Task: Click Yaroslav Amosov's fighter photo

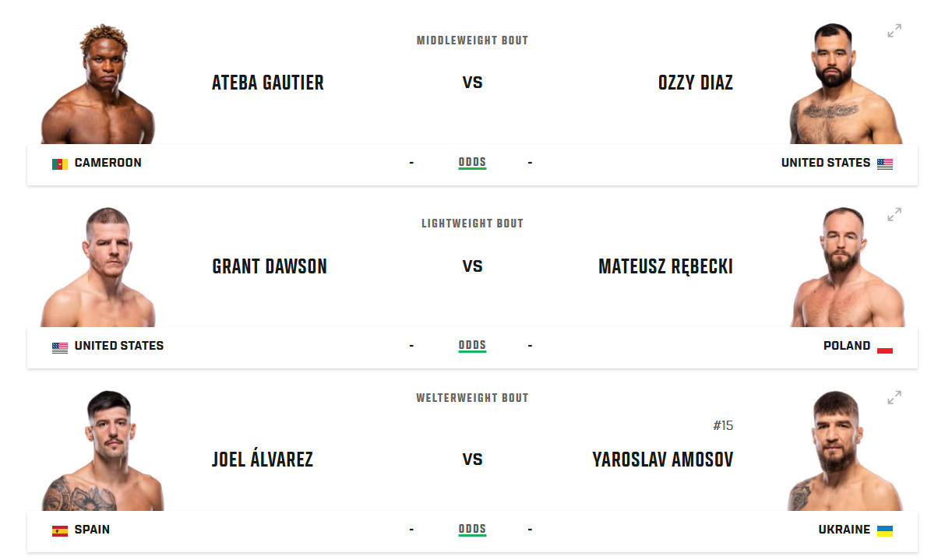Action: click(845, 453)
